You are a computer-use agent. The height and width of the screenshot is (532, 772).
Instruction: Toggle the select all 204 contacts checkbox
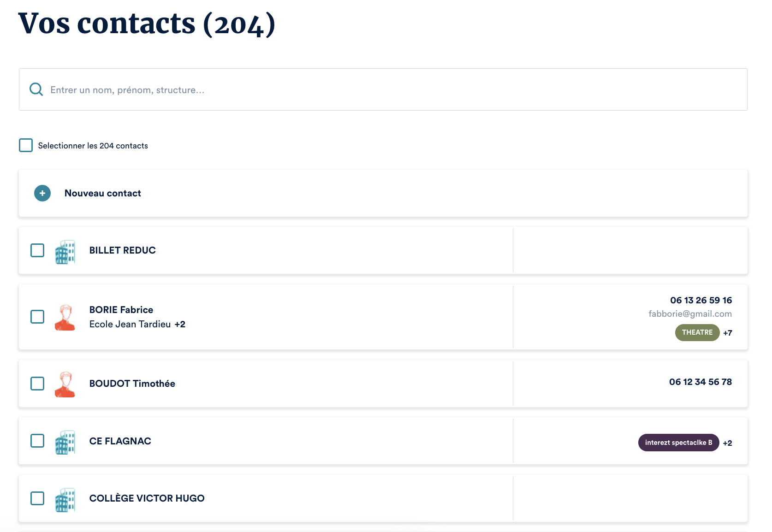click(x=26, y=145)
